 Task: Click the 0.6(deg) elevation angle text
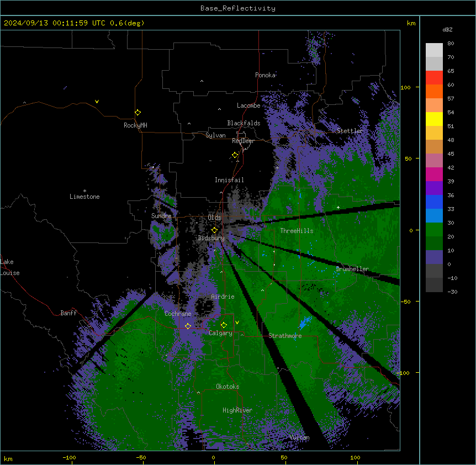(x=127, y=23)
